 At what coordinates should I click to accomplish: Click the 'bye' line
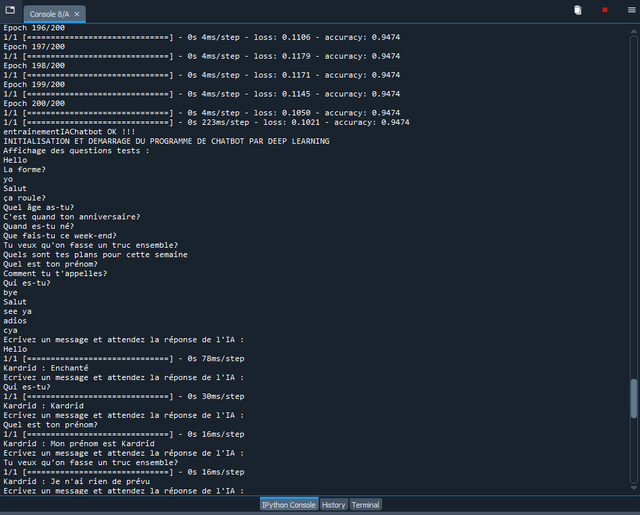coord(10,293)
